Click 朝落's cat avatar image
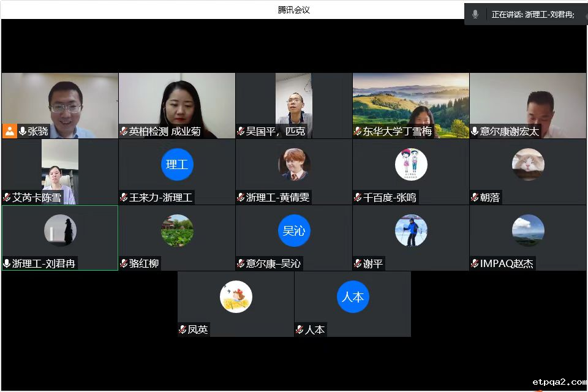 point(528,164)
